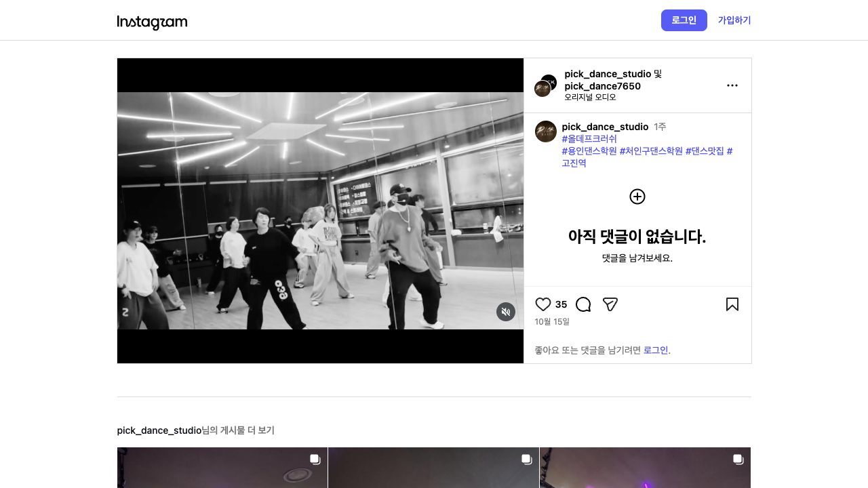Open pick_dance_studio in post header
The width and height of the screenshot is (868, 488).
click(608, 74)
